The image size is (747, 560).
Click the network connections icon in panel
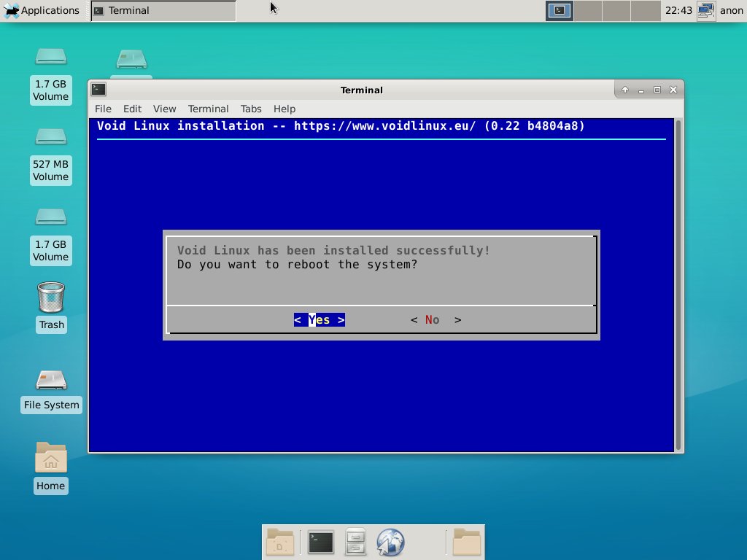[x=705, y=10]
